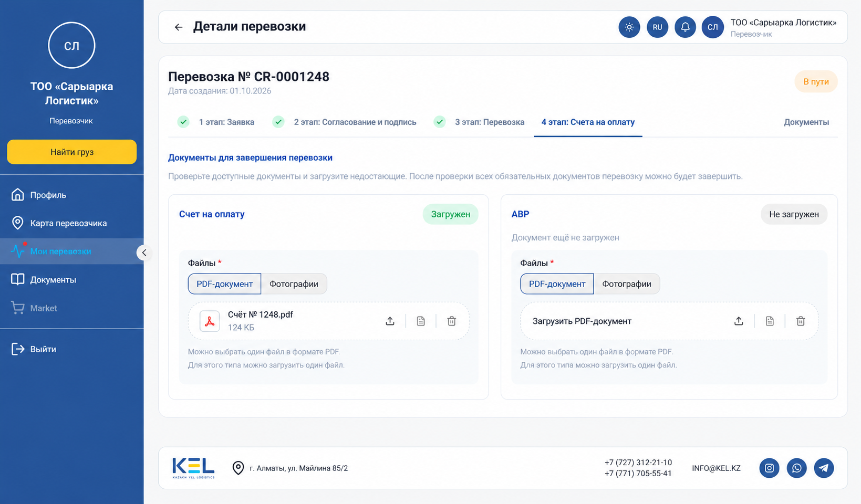The height and width of the screenshot is (504, 861).
Task: Open the Документы tab on the right
Action: [806, 122]
